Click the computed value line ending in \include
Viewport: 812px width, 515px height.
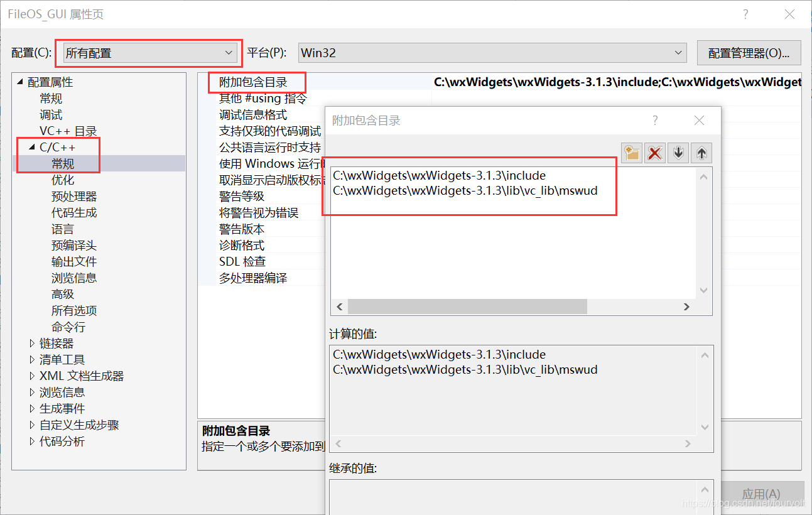point(440,354)
